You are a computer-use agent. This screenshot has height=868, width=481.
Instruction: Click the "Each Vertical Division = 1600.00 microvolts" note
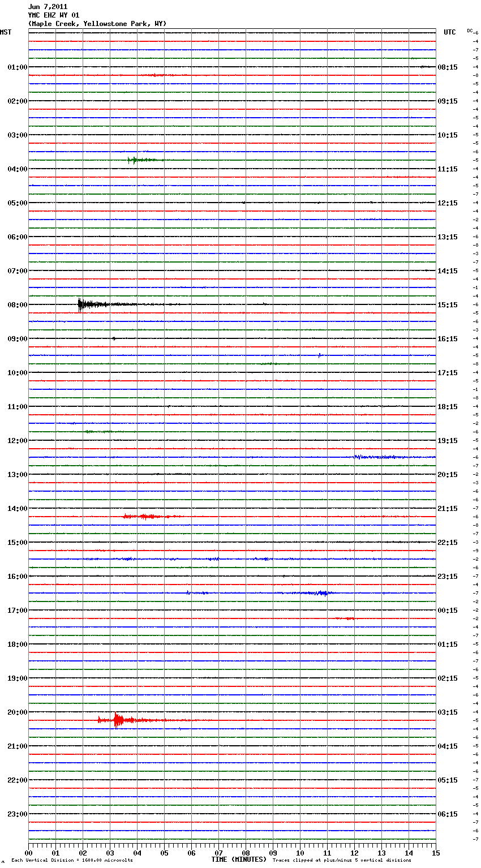(x=72, y=861)
